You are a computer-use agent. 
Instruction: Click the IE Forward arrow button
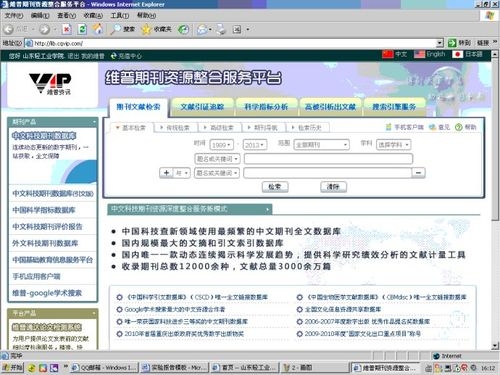(x=44, y=30)
